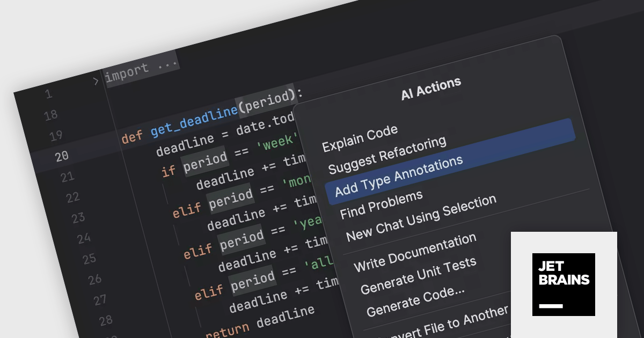The image size is (644, 338).
Task: Click line number 27 in gutter
Action: [100, 300]
